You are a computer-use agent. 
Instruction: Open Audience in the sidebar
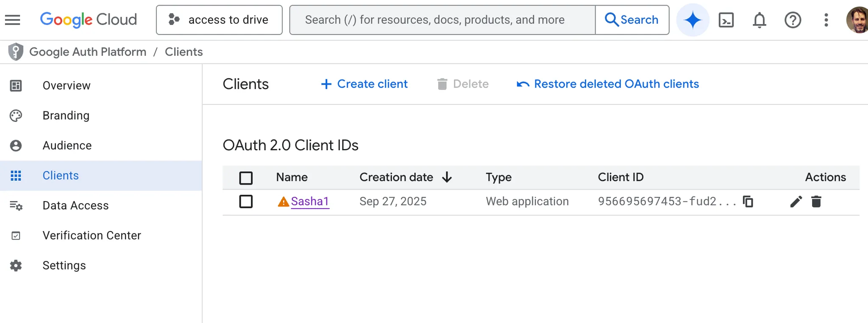tap(101, 146)
